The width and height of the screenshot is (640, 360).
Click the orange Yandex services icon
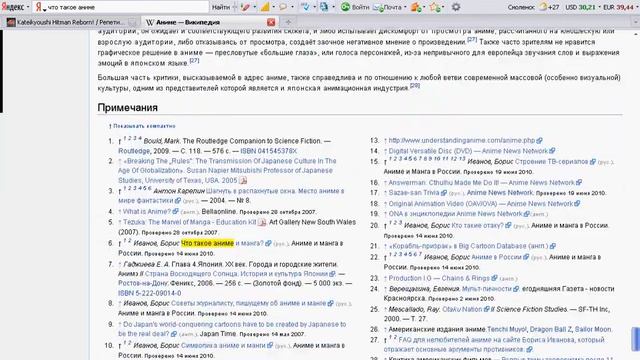416,7
